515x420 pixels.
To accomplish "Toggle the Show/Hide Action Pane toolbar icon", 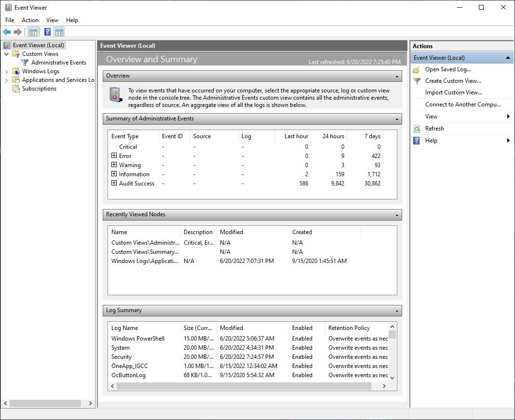I will (59, 32).
